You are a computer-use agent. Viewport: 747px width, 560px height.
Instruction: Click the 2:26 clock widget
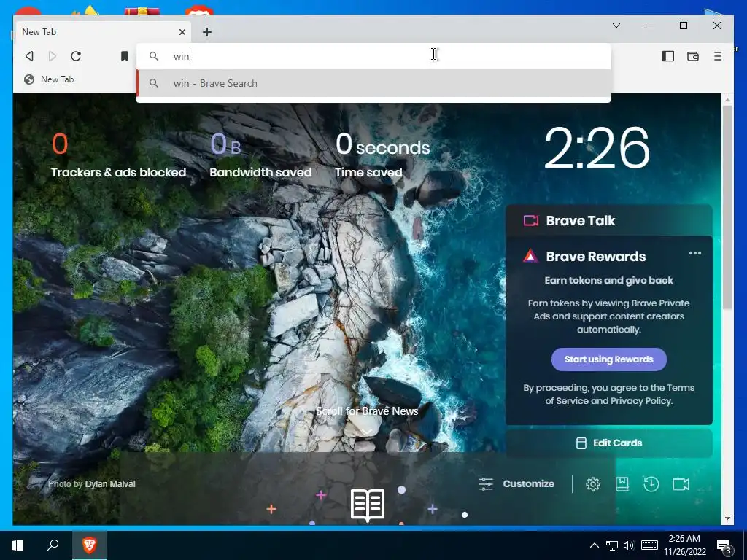pyautogui.click(x=597, y=148)
